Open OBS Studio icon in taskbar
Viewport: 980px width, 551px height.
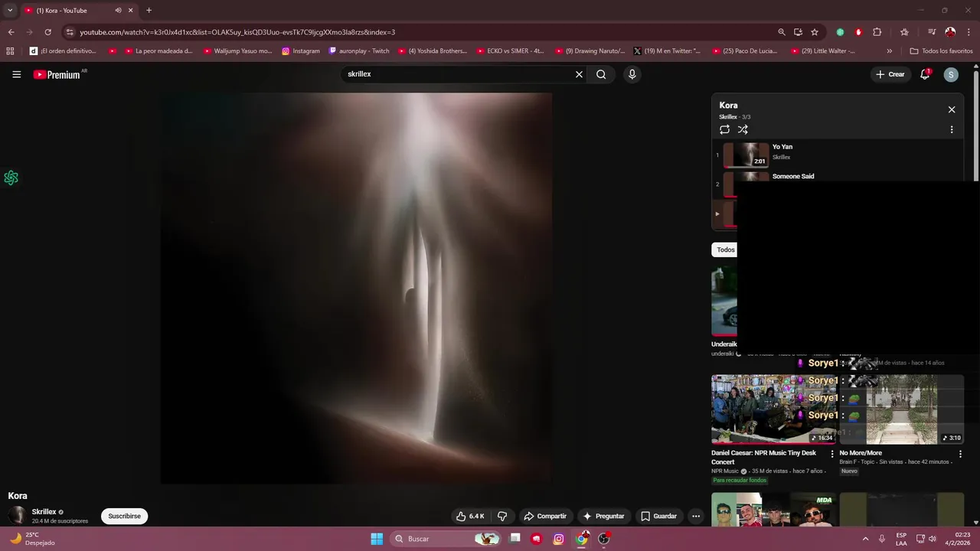[x=604, y=539]
